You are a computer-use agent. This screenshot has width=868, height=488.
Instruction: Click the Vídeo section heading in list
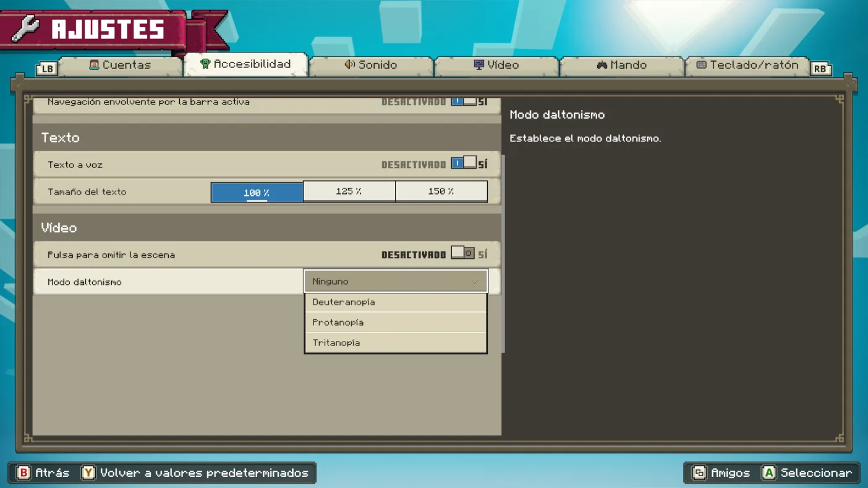pyautogui.click(x=59, y=227)
